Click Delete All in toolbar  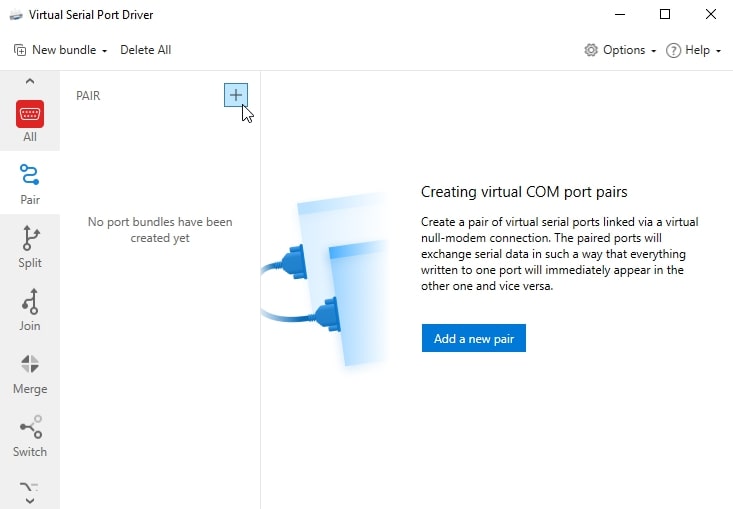pyautogui.click(x=145, y=50)
